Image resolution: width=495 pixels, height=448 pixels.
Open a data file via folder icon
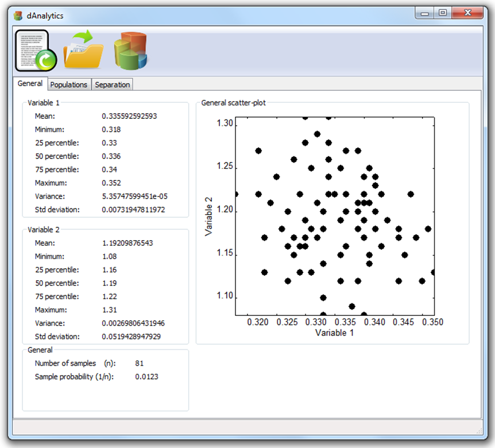coord(83,49)
